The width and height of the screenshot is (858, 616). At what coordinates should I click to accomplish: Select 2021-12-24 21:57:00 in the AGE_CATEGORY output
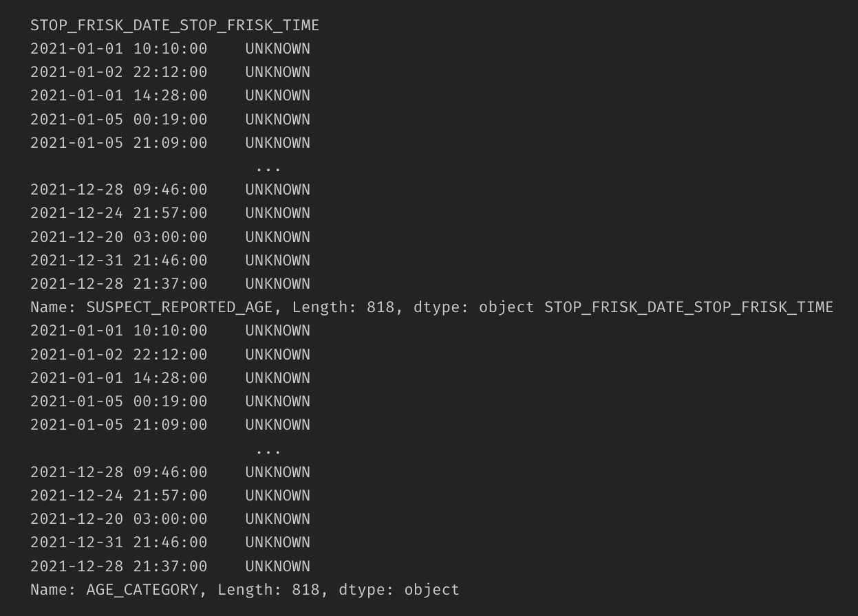pyautogui.click(x=118, y=496)
